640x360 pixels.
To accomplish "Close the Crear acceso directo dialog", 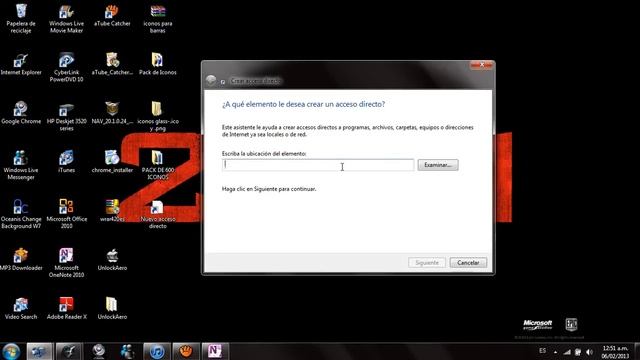I will click(x=481, y=65).
